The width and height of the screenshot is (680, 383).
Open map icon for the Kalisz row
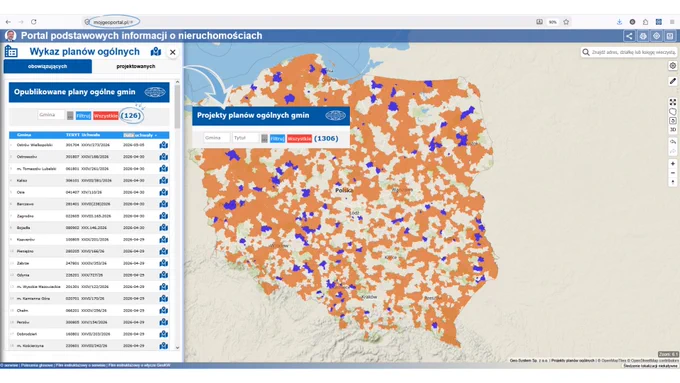[x=163, y=180]
